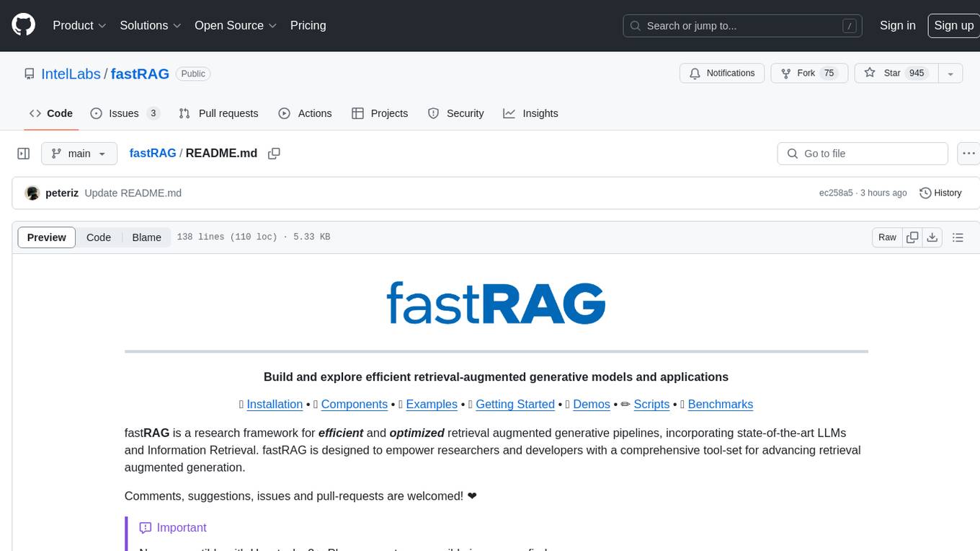Click the Fork count 75

[829, 74]
